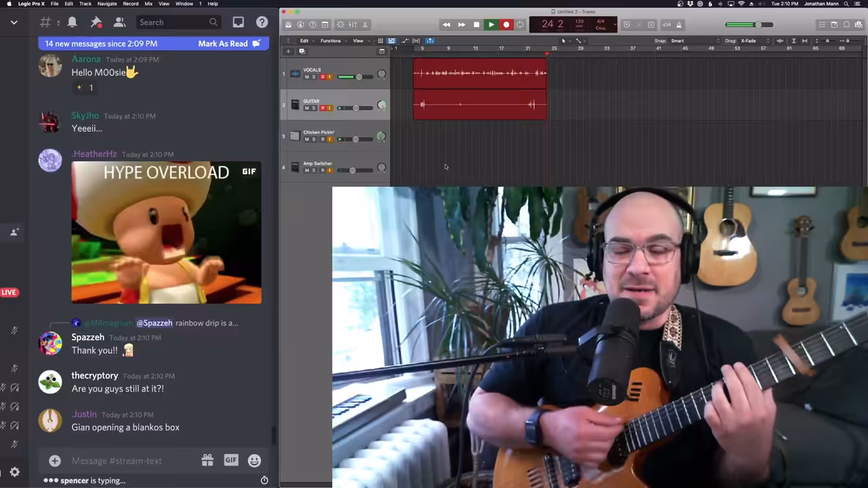Click the red Record button in transport
Viewport: 868px width, 488px height.
(x=507, y=24)
